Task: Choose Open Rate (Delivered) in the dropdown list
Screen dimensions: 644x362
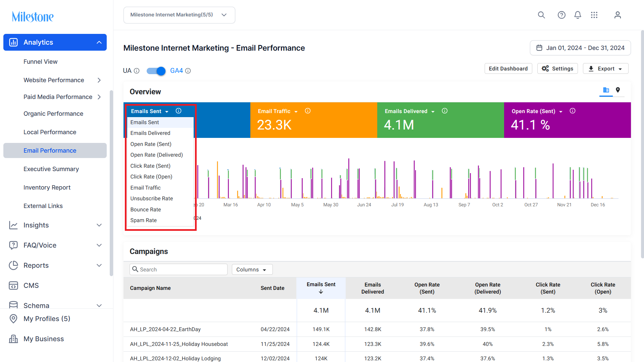Action: coord(156,155)
